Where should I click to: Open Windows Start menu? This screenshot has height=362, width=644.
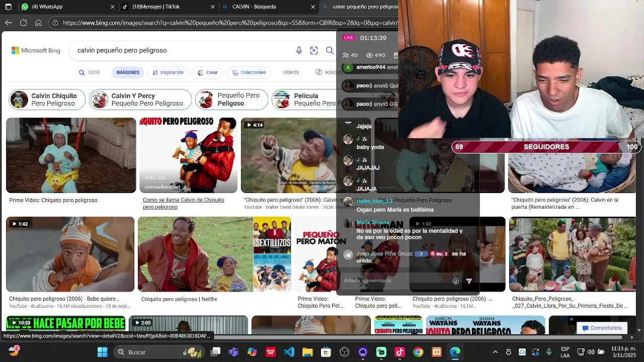pos(102,352)
